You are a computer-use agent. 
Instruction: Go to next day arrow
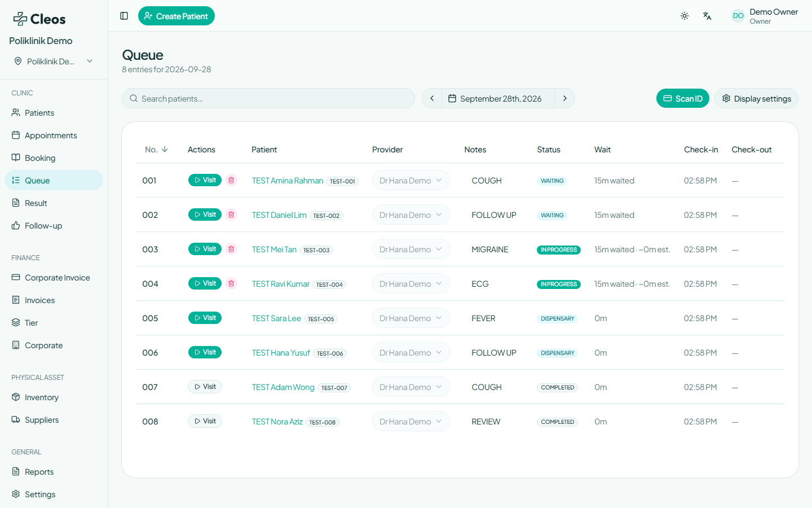564,98
